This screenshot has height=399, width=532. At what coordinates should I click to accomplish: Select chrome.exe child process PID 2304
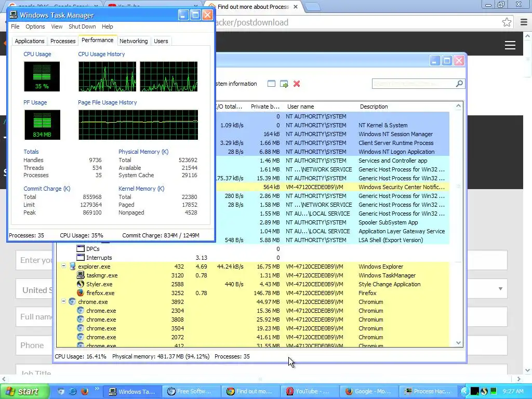point(252,311)
